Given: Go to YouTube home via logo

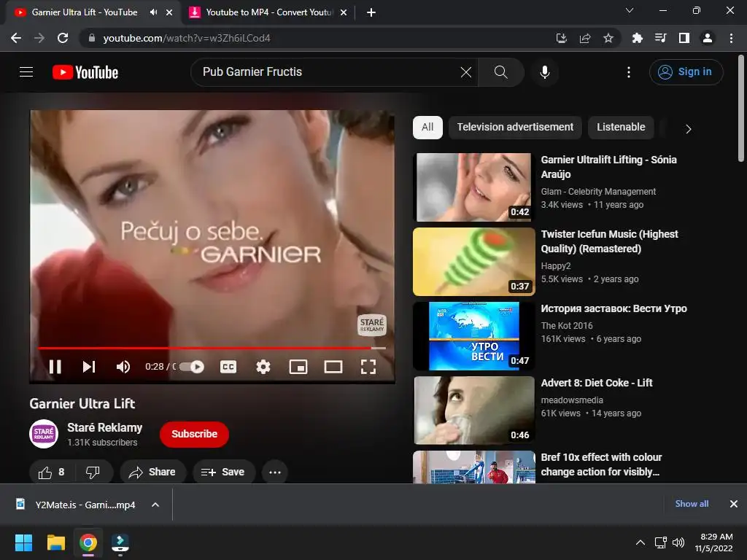Looking at the screenshot, I should (85, 72).
